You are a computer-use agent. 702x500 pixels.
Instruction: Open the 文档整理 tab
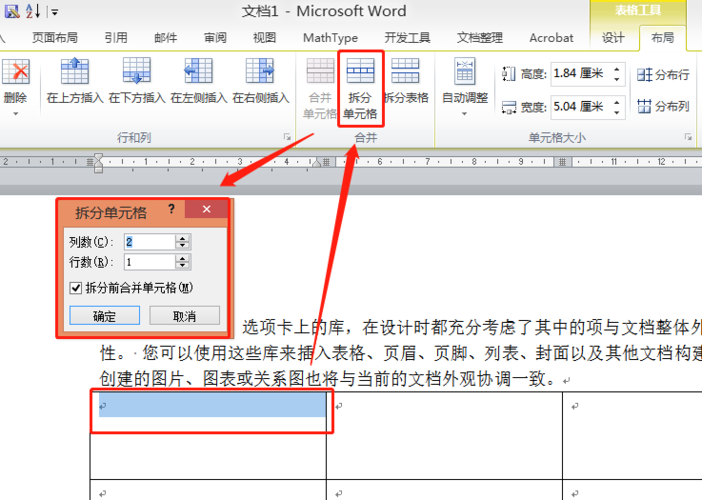pyautogui.click(x=480, y=38)
